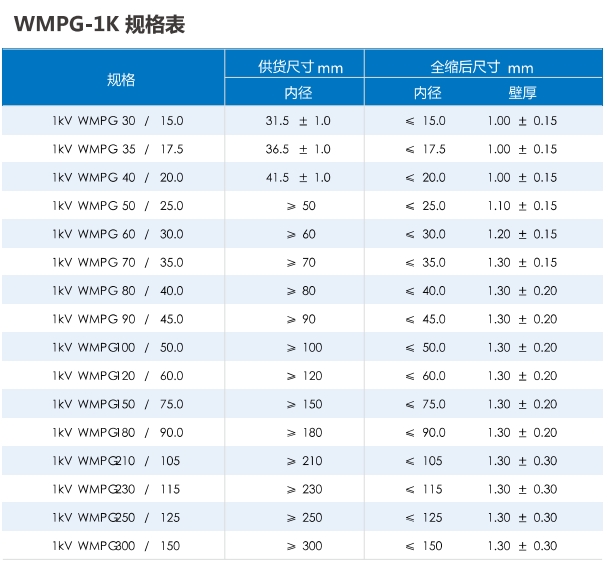
Task: Click shrunk diameter '≤ 75.0'
Action: [x=425, y=404]
